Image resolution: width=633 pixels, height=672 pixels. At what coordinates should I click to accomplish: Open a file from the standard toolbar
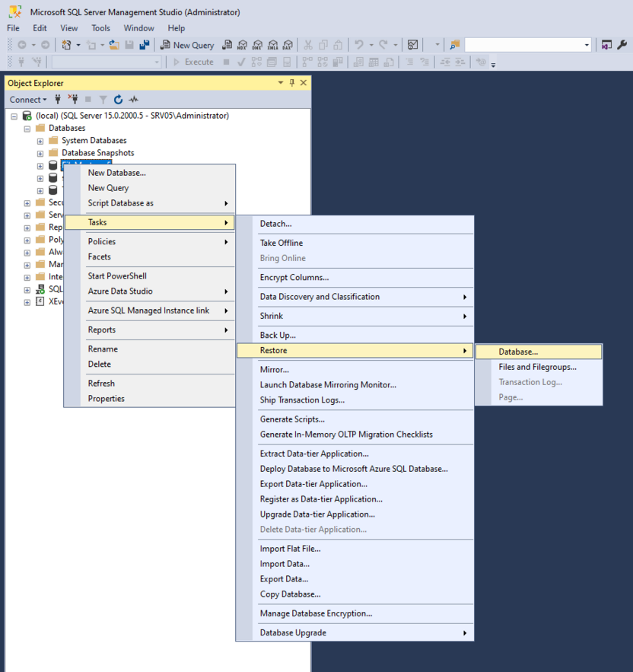(x=116, y=44)
